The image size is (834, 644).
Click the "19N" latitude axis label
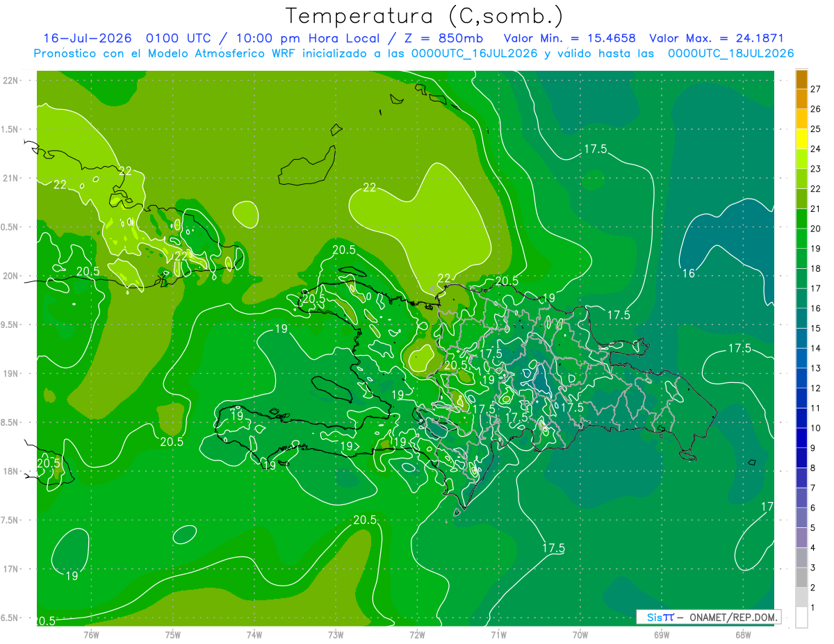(11, 374)
